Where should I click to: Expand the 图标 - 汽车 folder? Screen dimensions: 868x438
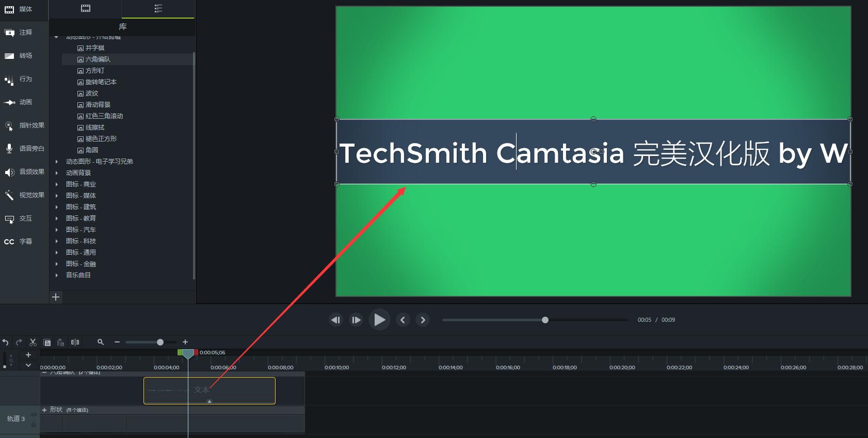coord(57,230)
